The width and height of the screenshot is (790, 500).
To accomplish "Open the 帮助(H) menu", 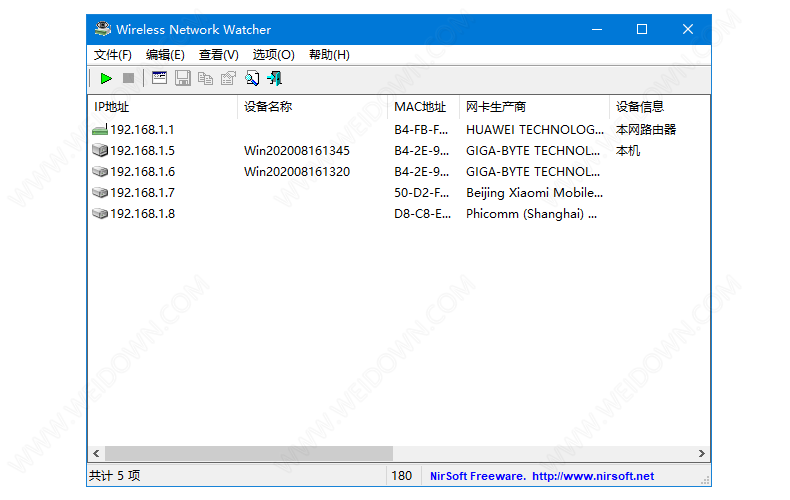I will click(x=329, y=55).
